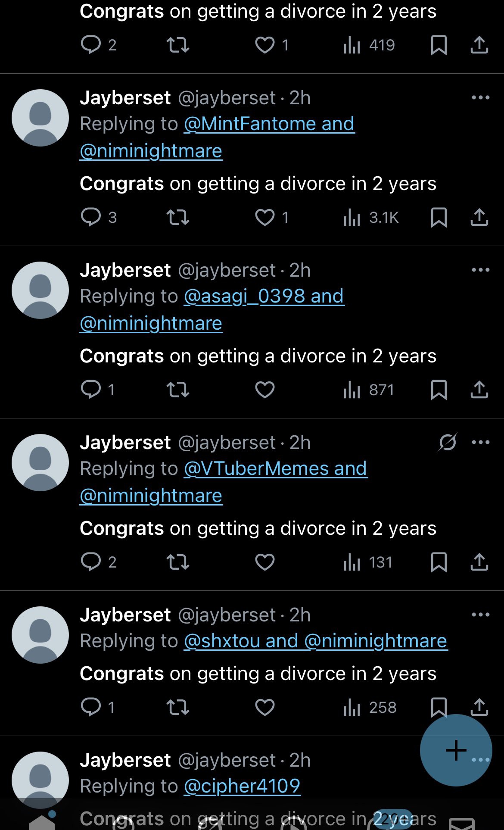Go to Home tab in bottom bar
Image resolution: width=504 pixels, height=830 pixels.
(x=41, y=822)
